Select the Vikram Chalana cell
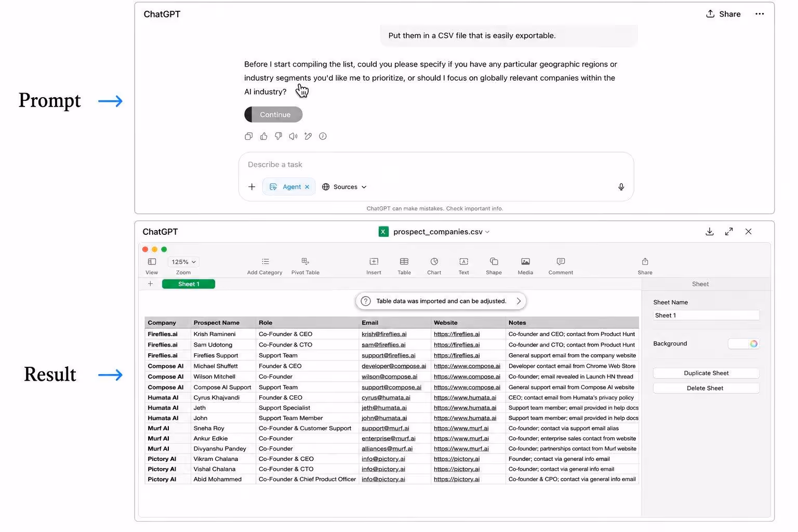Image resolution: width=798 pixels, height=532 pixels. point(223,459)
